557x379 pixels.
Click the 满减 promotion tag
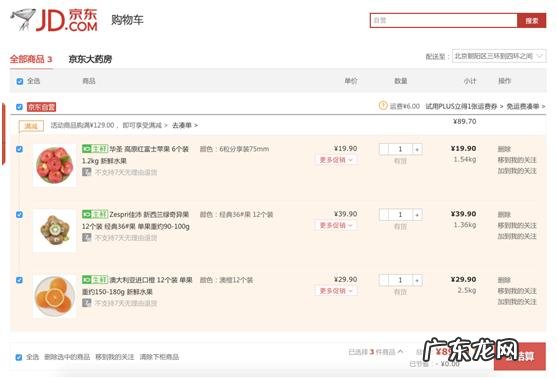[31, 126]
